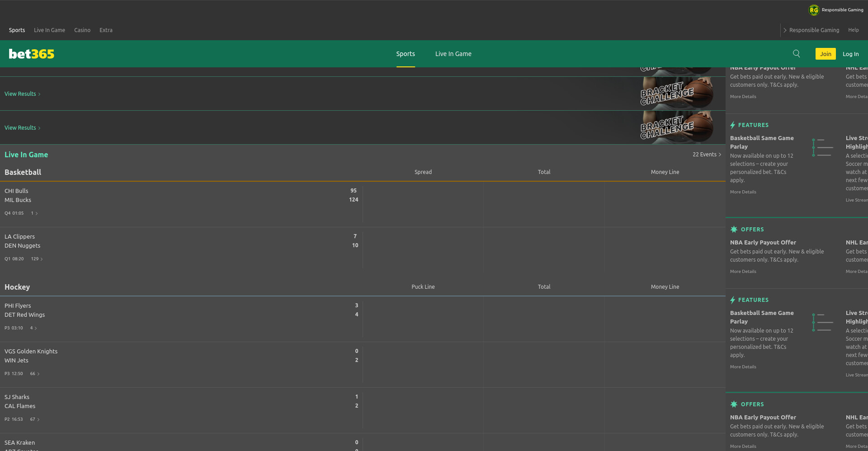Viewport: 868px width, 451px height.
Task: Click the Responsible Gaming RG badge icon
Action: click(814, 10)
